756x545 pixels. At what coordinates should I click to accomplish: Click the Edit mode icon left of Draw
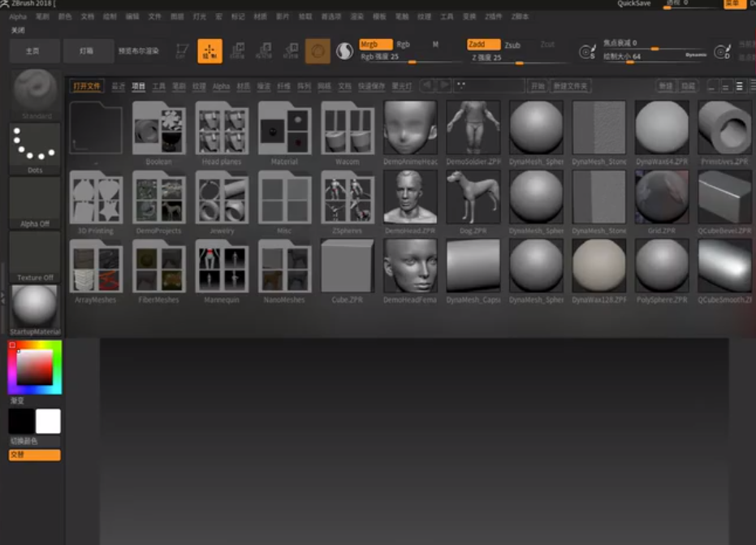click(x=182, y=51)
